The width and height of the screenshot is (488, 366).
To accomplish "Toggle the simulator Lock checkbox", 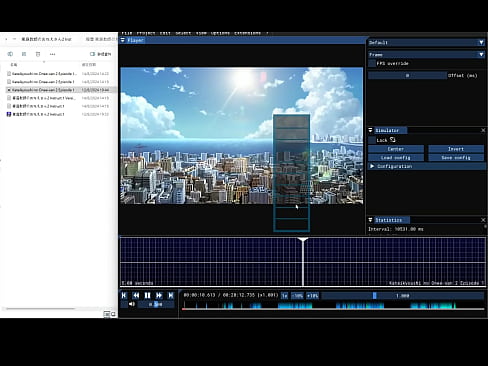I will pos(372,140).
